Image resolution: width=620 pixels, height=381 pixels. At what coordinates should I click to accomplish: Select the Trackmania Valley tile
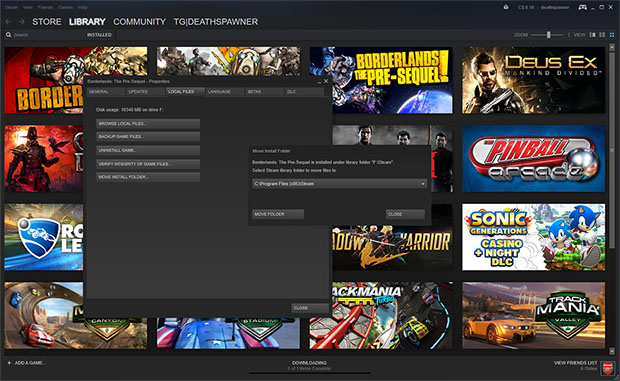point(533,315)
